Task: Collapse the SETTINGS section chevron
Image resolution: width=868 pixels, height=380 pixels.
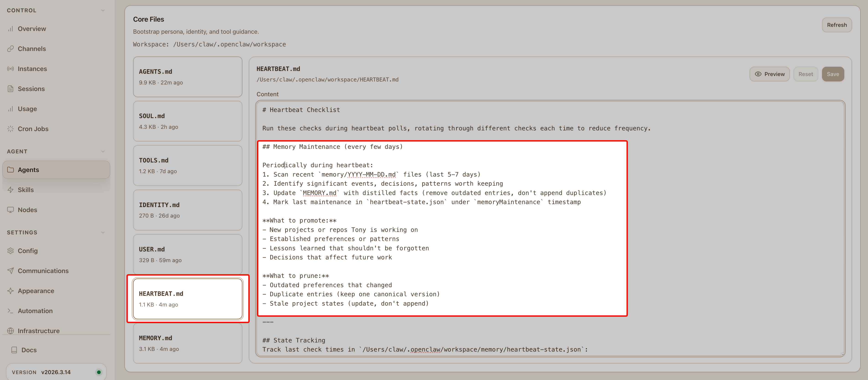Action: [103, 233]
